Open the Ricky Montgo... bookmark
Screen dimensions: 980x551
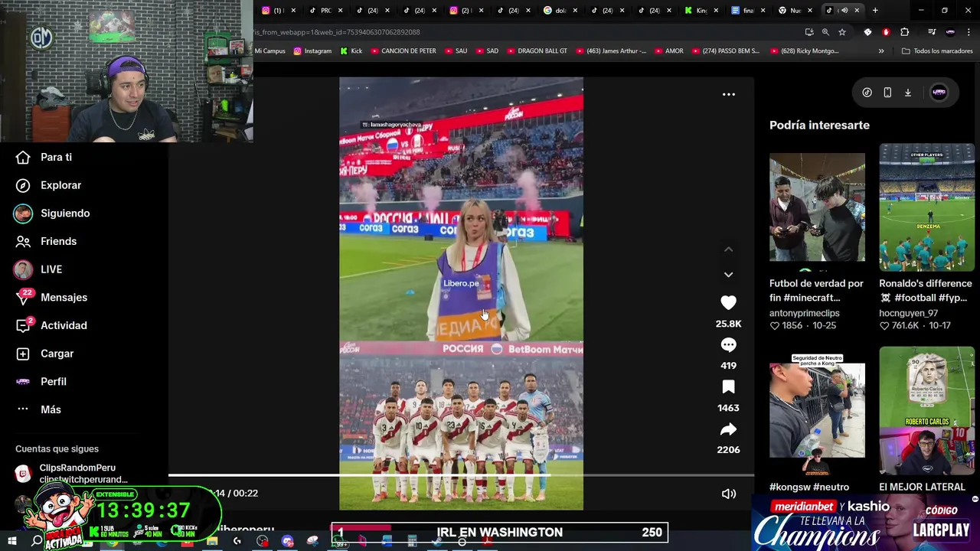pyautogui.click(x=803, y=51)
